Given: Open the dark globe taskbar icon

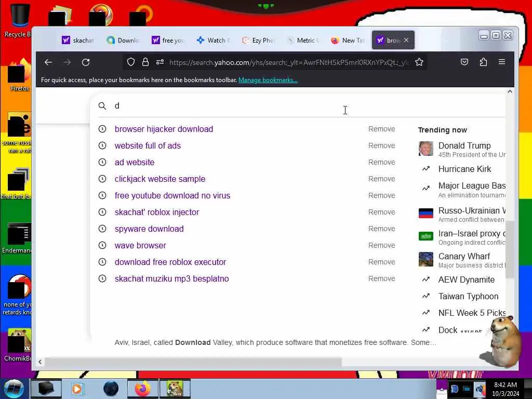Looking at the screenshot, I should pyautogui.click(x=111, y=389).
